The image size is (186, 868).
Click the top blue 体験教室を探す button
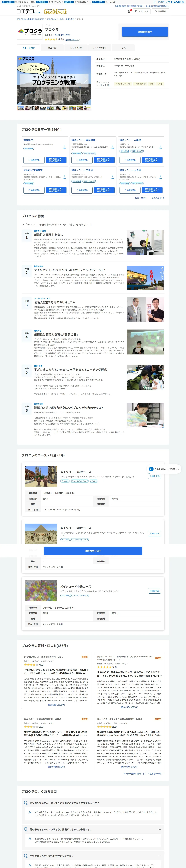click(145, 32)
